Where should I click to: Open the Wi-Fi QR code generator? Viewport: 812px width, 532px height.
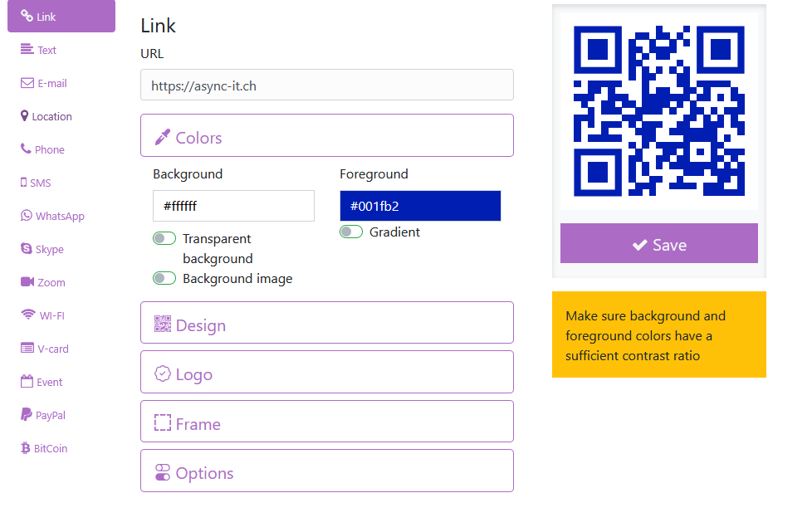click(x=26, y=315)
